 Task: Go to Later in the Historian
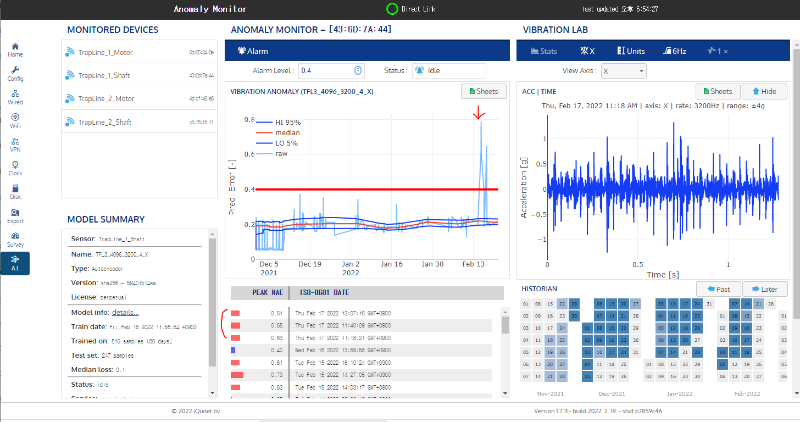pos(764,289)
